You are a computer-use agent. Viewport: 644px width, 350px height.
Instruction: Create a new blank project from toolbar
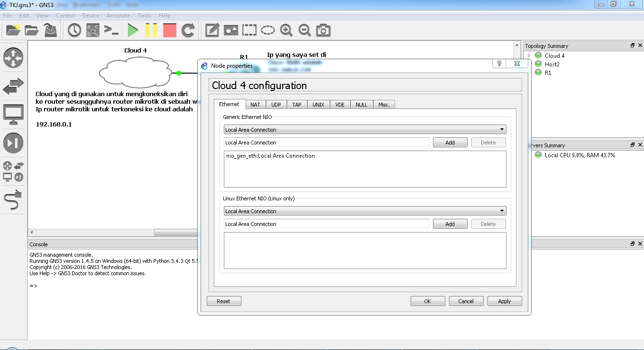(13, 30)
